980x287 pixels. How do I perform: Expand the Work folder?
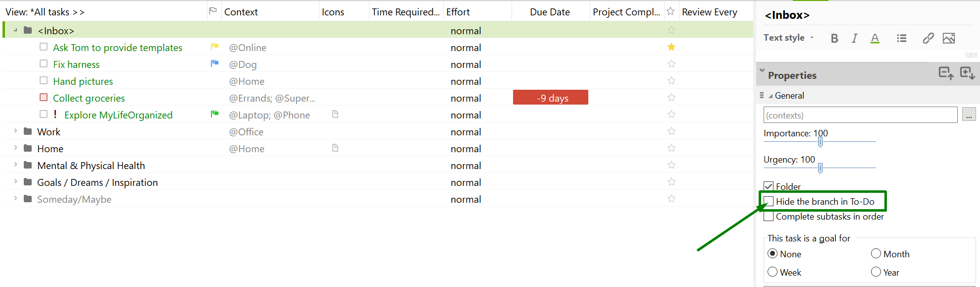(x=16, y=131)
